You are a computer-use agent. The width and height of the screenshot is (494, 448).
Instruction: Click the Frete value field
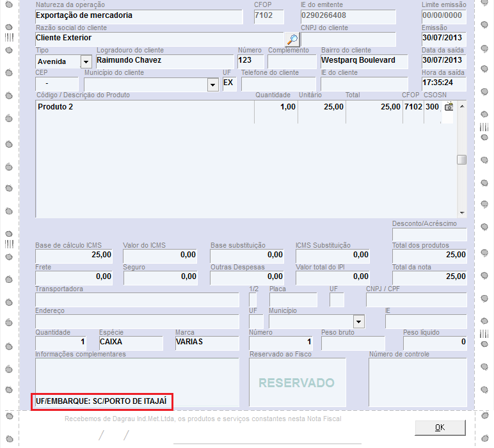[x=74, y=276]
